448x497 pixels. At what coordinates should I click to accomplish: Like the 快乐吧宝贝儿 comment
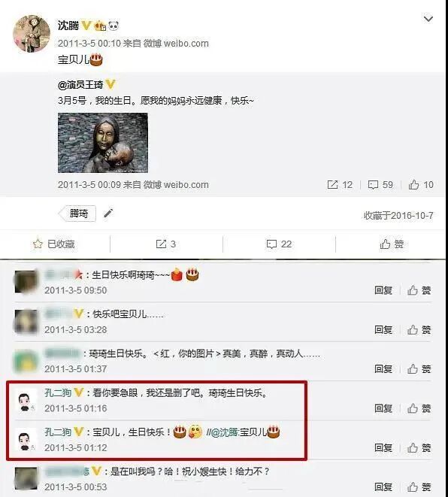pos(419,330)
